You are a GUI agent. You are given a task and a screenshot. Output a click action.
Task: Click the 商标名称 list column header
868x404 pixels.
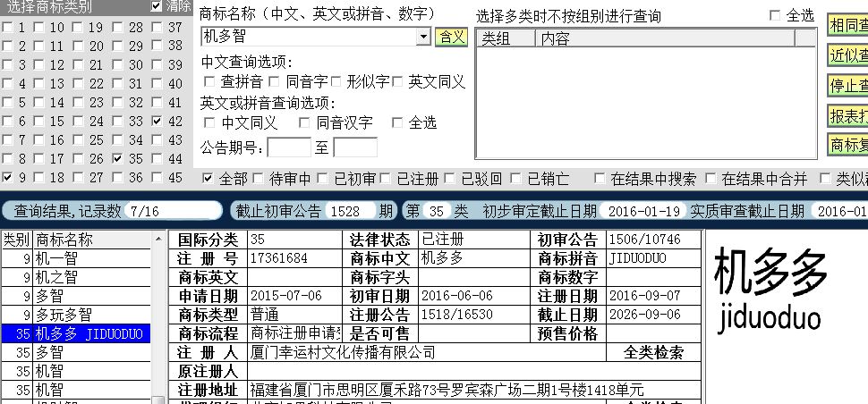(x=92, y=240)
